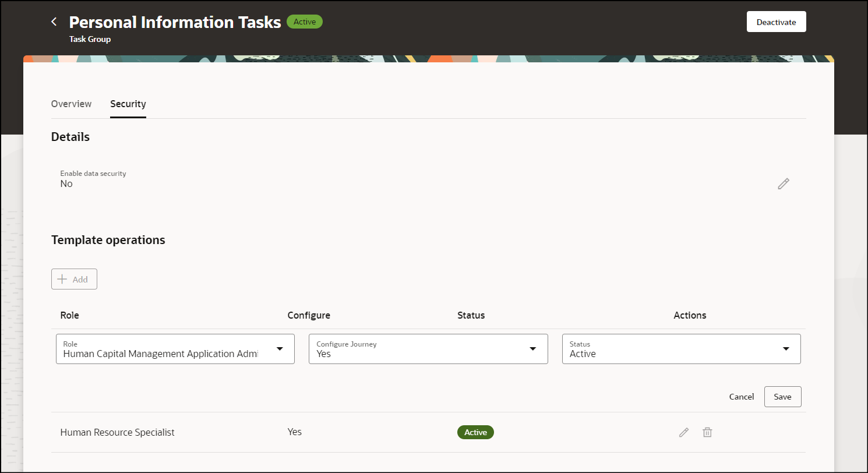The width and height of the screenshot is (868, 473).
Task: Go back using the left chevron arrow
Action: [54, 22]
